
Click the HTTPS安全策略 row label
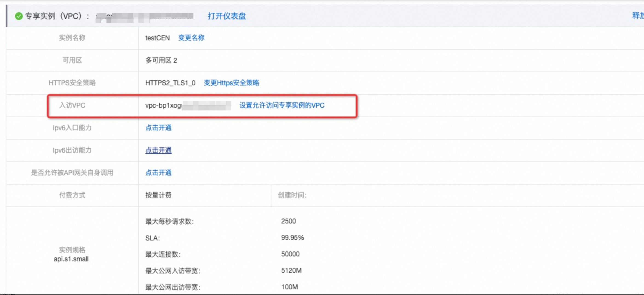pyautogui.click(x=72, y=83)
